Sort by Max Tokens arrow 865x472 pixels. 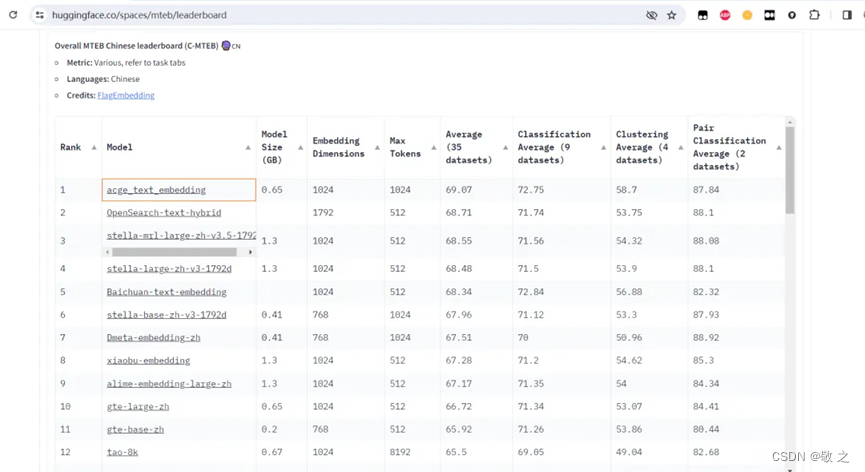pyautogui.click(x=433, y=147)
